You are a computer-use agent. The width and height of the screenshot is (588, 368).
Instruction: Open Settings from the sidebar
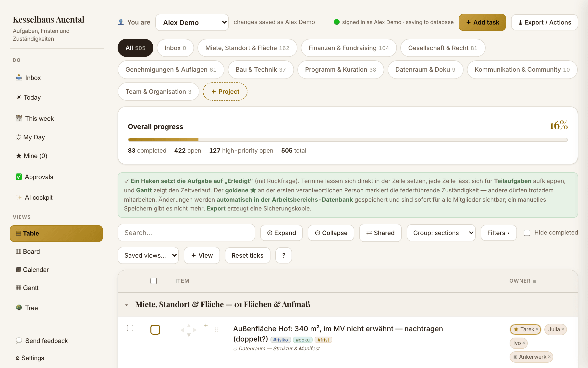point(56,358)
